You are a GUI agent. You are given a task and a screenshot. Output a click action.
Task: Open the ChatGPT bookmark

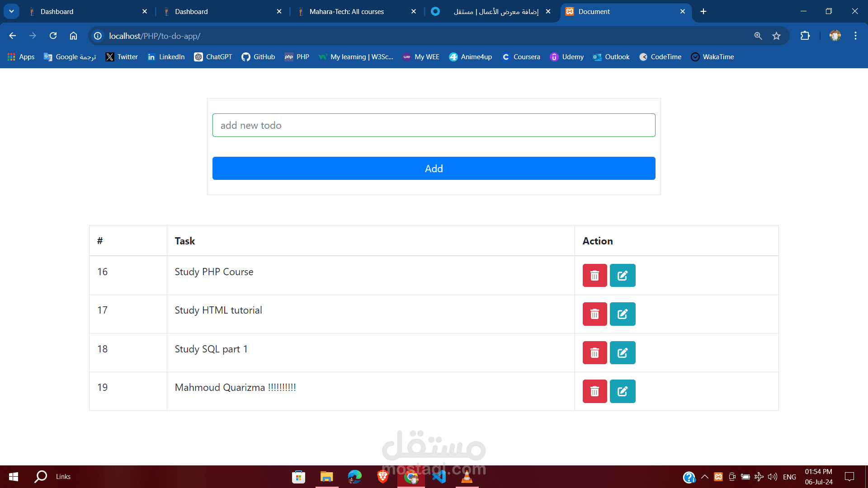213,57
